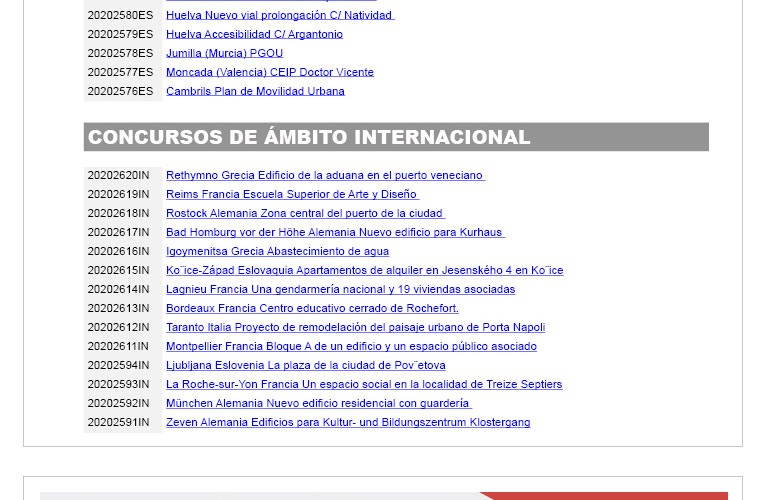Select reference code 20202616IN

coord(118,251)
